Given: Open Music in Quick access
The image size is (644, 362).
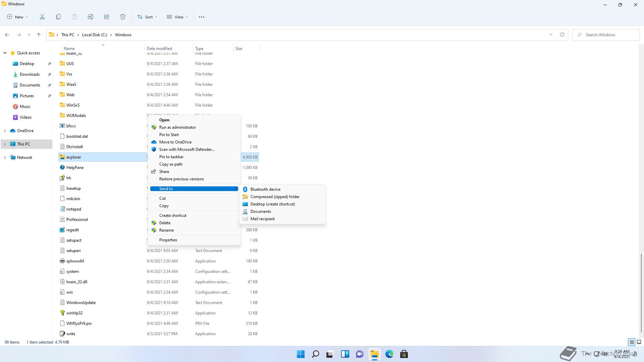Looking at the screenshot, I should 25,107.
